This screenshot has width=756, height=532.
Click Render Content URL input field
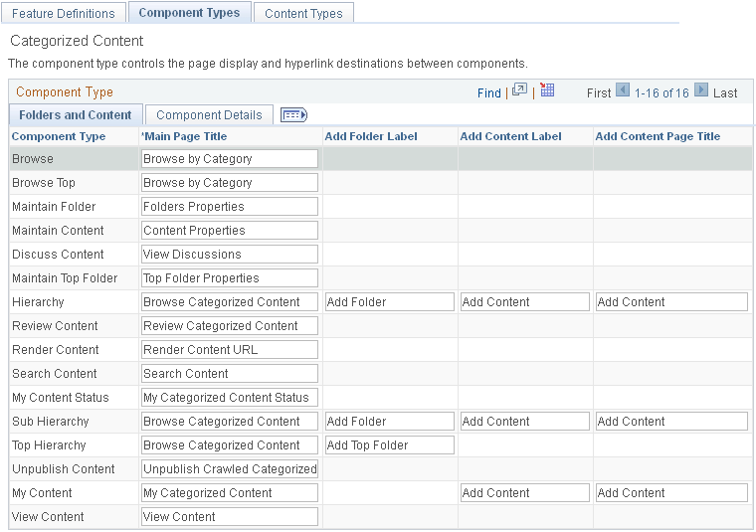coord(230,349)
